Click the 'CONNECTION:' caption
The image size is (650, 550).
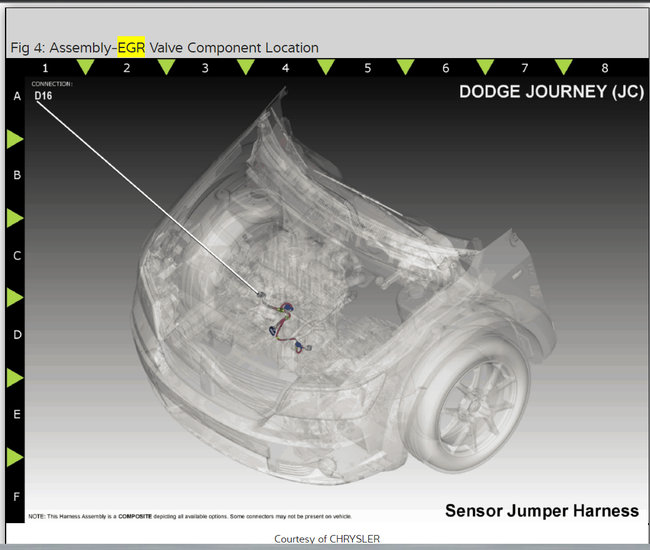[x=52, y=84]
